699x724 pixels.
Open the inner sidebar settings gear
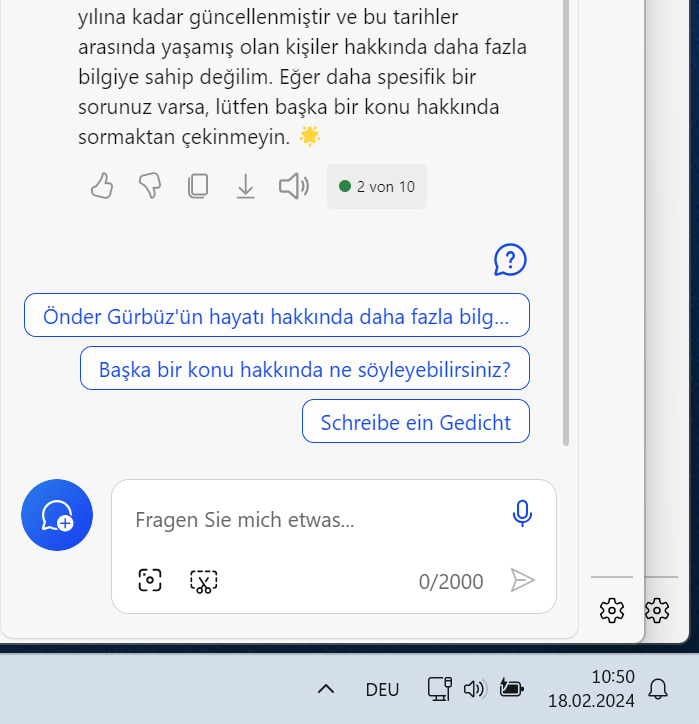[x=612, y=610]
